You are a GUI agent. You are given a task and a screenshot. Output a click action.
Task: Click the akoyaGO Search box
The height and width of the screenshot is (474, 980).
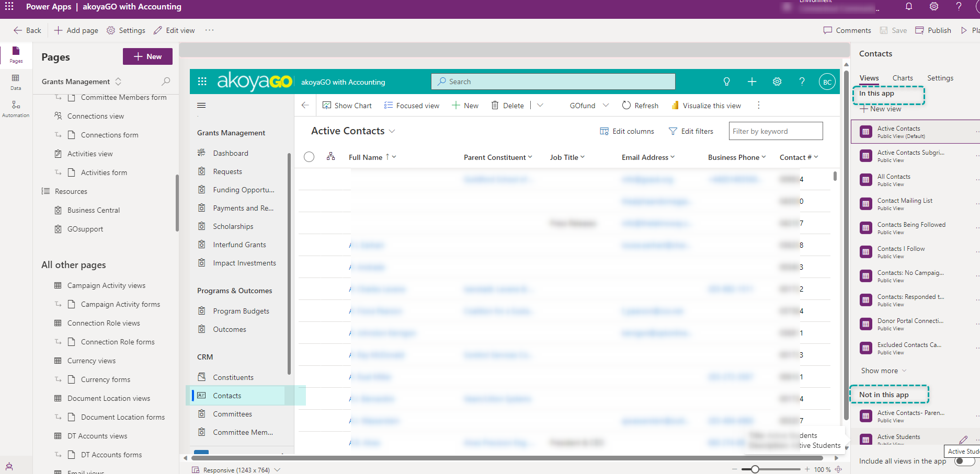[553, 82]
